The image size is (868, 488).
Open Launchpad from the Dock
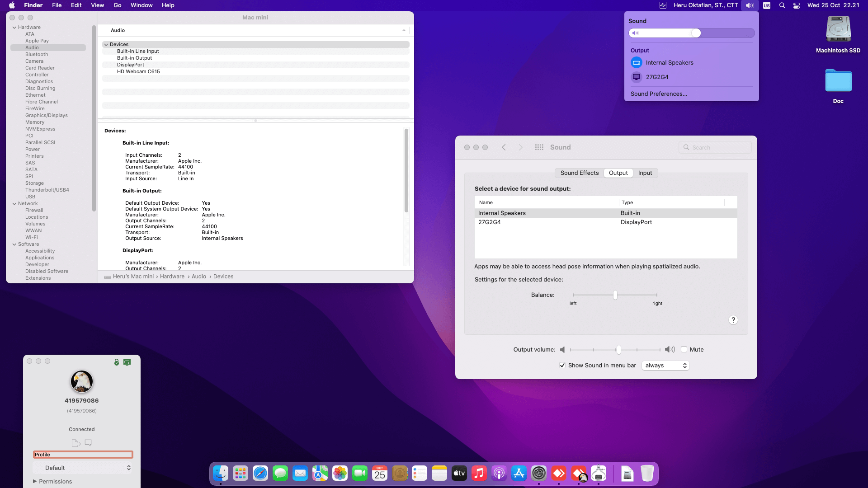click(x=241, y=473)
